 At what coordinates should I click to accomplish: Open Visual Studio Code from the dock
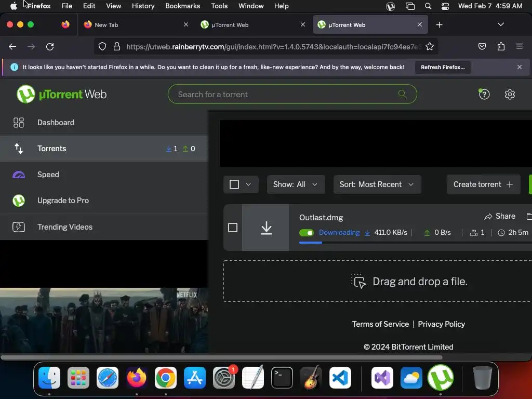340,377
